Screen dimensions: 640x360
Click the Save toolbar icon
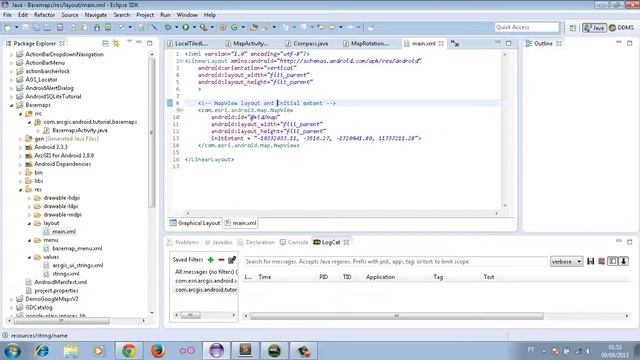[25, 27]
